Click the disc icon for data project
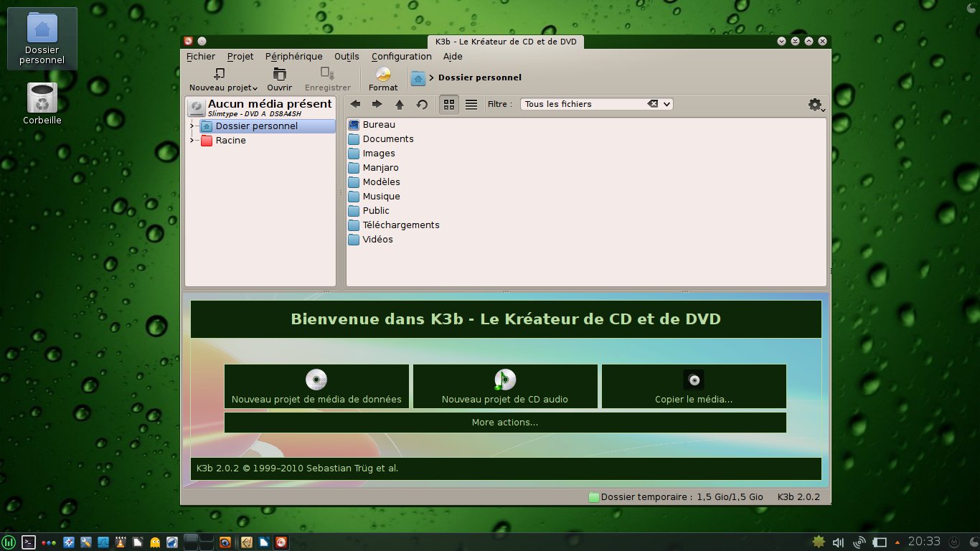Viewport: 980px width, 551px height. pos(316,380)
